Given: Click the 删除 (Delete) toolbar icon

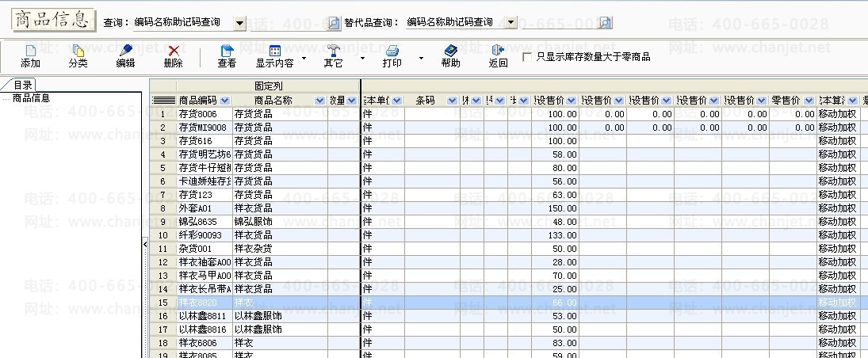Looking at the screenshot, I should pyautogui.click(x=173, y=51).
